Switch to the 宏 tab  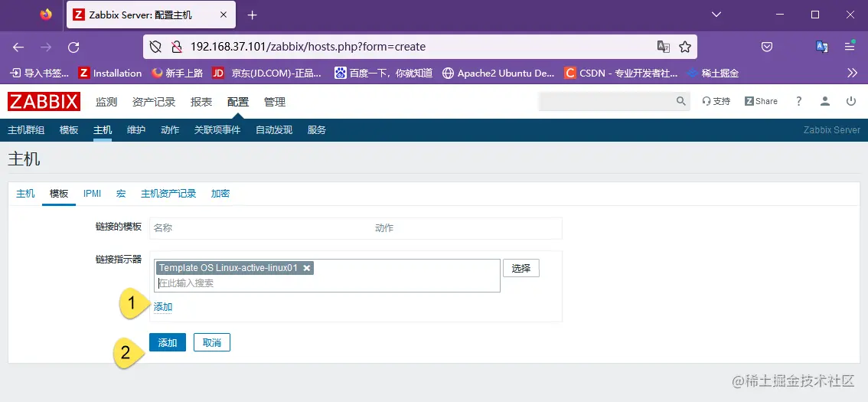[121, 194]
